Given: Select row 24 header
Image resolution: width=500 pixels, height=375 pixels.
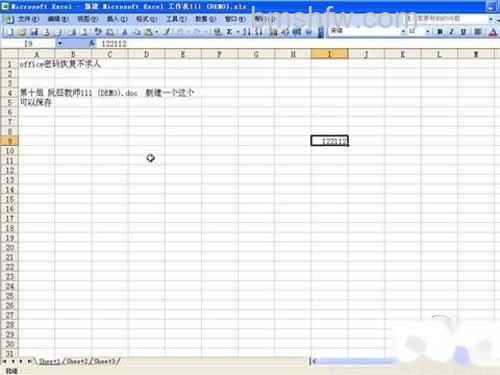Looking at the screenshot, I should [x=9, y=286].
